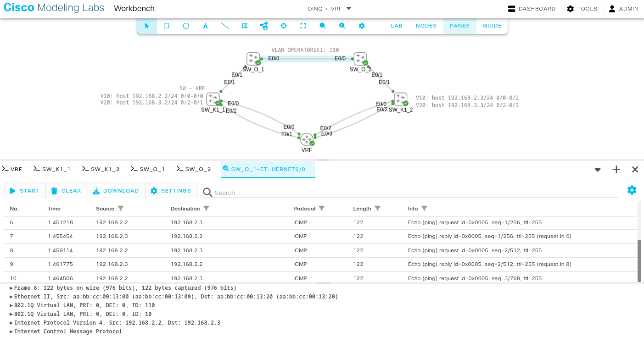Open the blue packet capture settings gear
The width and height of the screenshot is (644, 337).
pos(632,190)
